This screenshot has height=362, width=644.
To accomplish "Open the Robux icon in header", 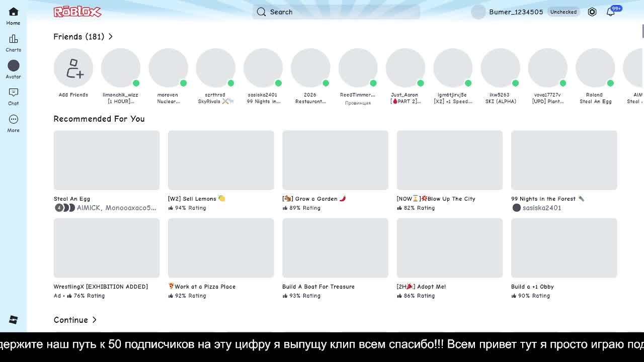I will (x=592, y=12).
